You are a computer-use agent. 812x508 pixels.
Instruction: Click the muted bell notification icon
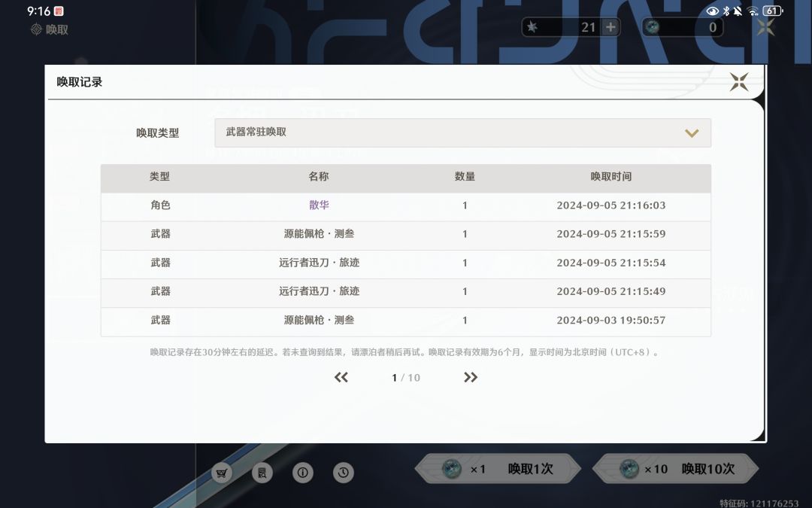pos(738,11)
